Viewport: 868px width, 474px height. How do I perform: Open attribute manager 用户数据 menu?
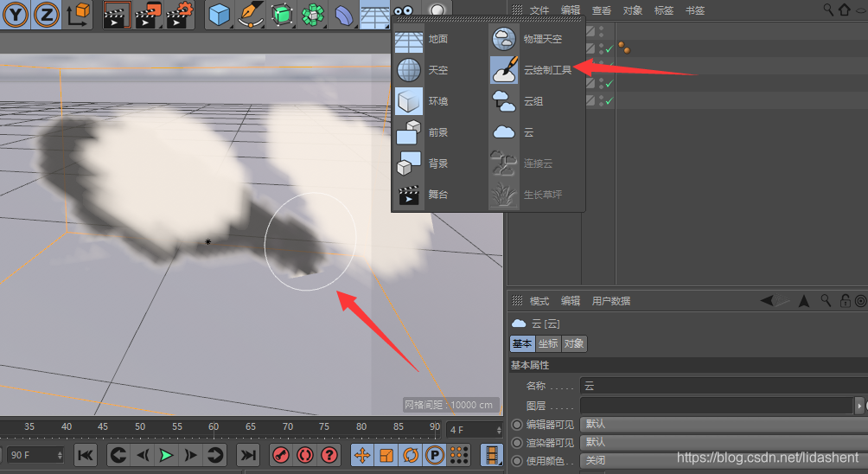pyautogui.click(x=611, y=301)
